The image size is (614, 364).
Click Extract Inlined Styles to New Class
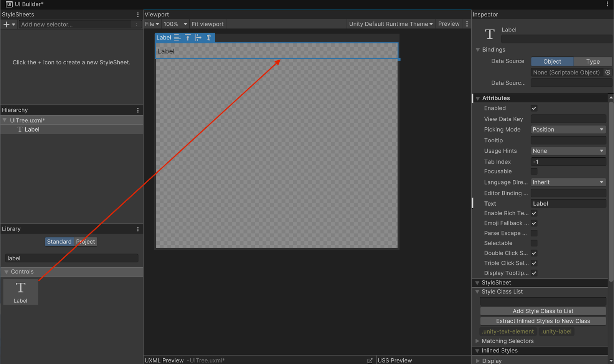point(543,321)
